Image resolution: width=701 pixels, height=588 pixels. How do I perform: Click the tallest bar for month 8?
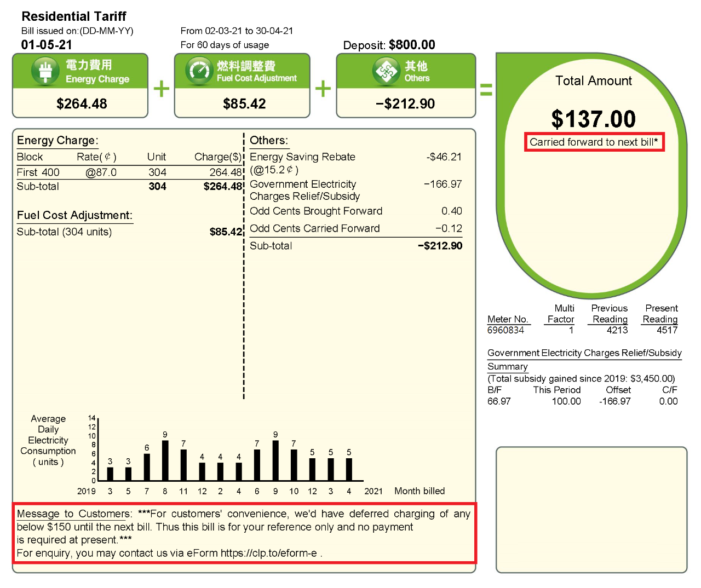point(165,460)
